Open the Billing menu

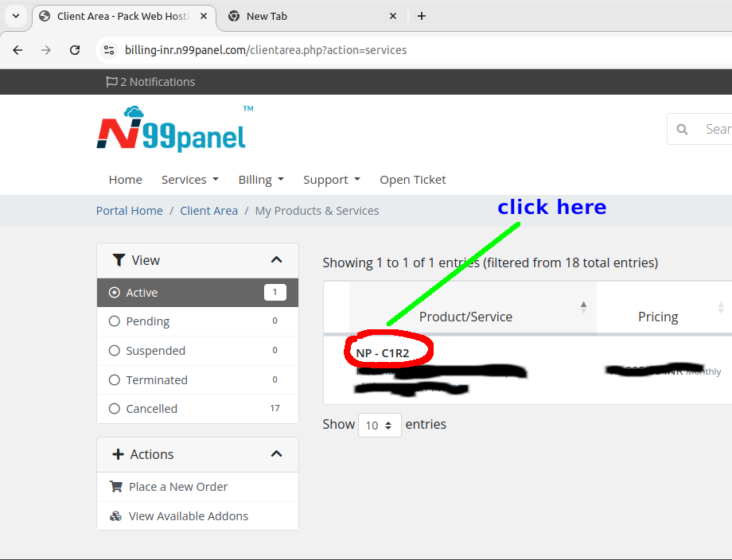click(x=260, y=180)
